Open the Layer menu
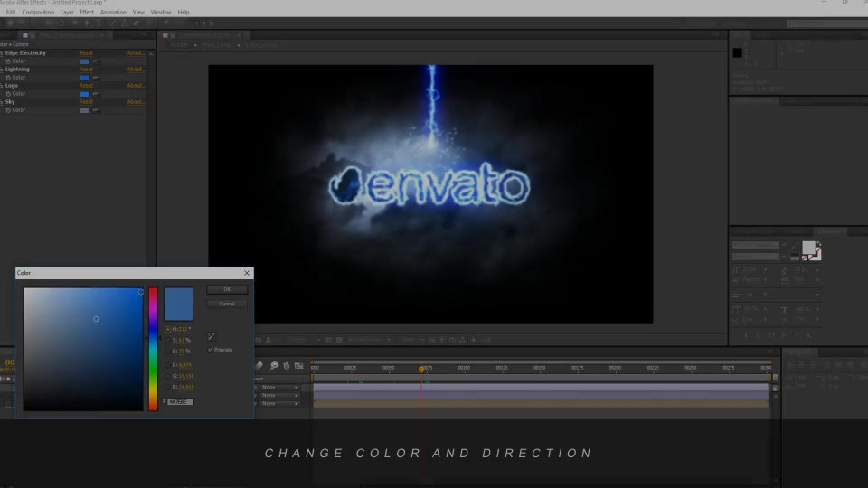 [x=67, y=12]
